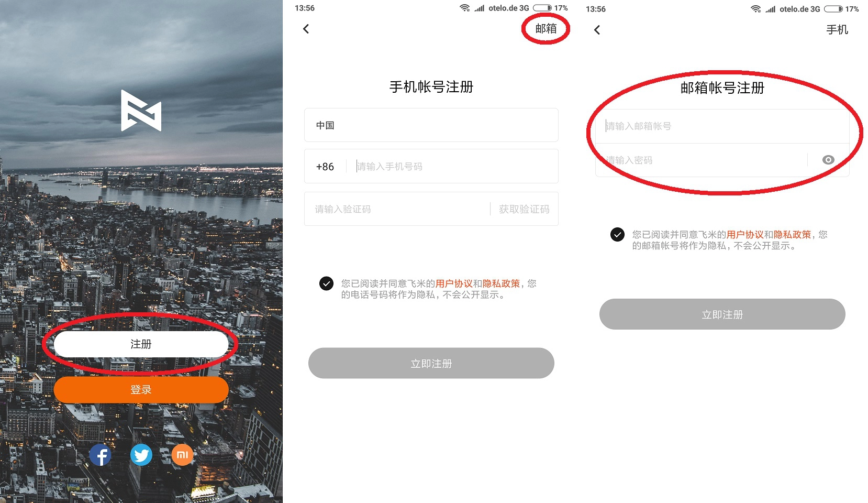Toggle password visibility eye icon
This screenshot has height=503, width=868.
pyautogui.click(x=828, y=160)
